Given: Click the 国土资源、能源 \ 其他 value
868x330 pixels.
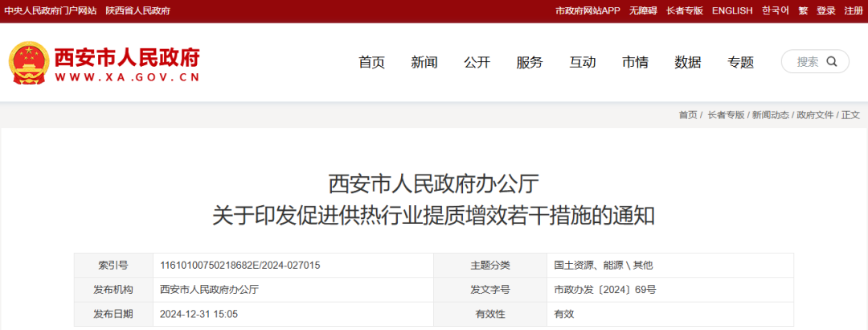Looking at the screenshot, I should [x=604, y=265].
